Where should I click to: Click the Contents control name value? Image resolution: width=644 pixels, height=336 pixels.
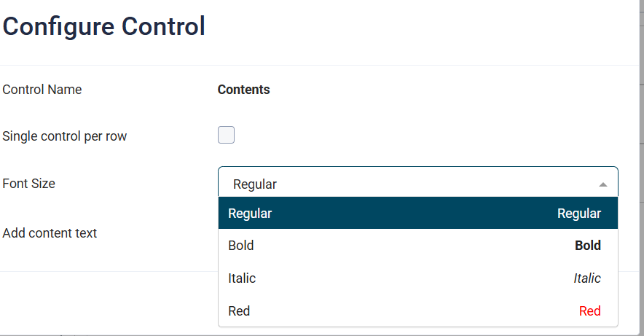pos(243,90)
